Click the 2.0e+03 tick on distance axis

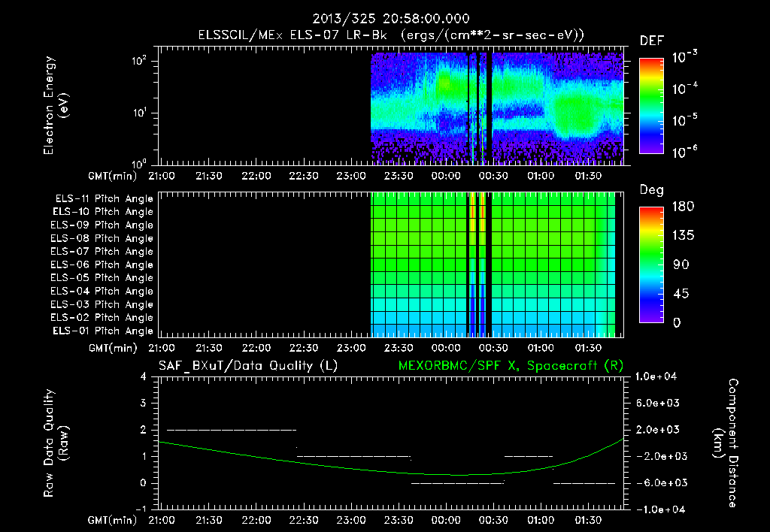657,430
